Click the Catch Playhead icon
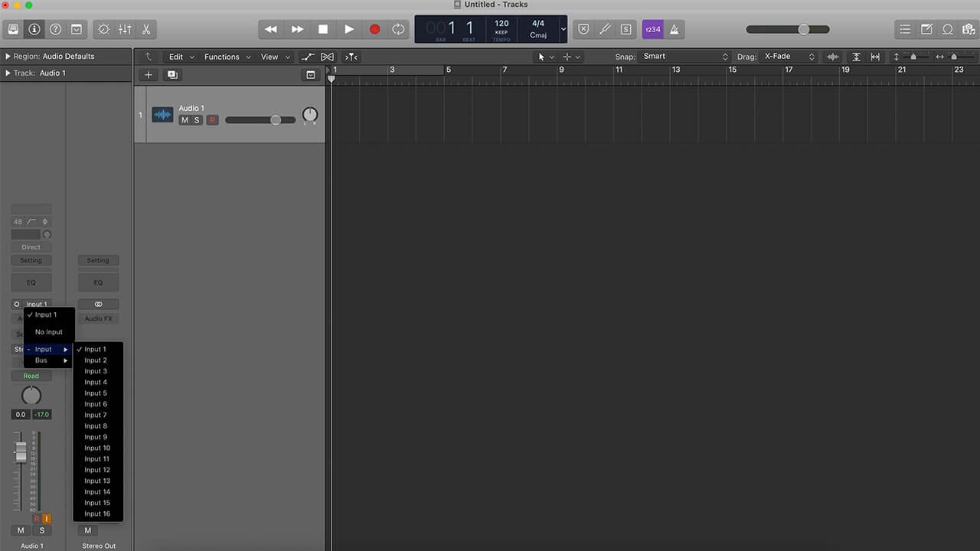The height and width of the screenshot is (551, 980). (x=351, y=57)
